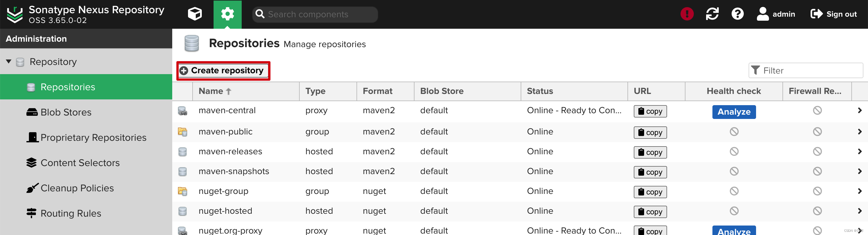Select the nuget-hosted repository name

225,211
